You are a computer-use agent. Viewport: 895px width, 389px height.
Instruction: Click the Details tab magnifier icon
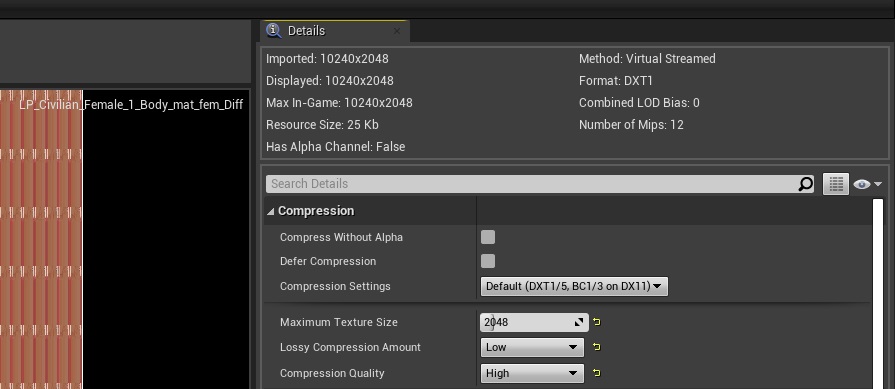[x=273, y=31]
